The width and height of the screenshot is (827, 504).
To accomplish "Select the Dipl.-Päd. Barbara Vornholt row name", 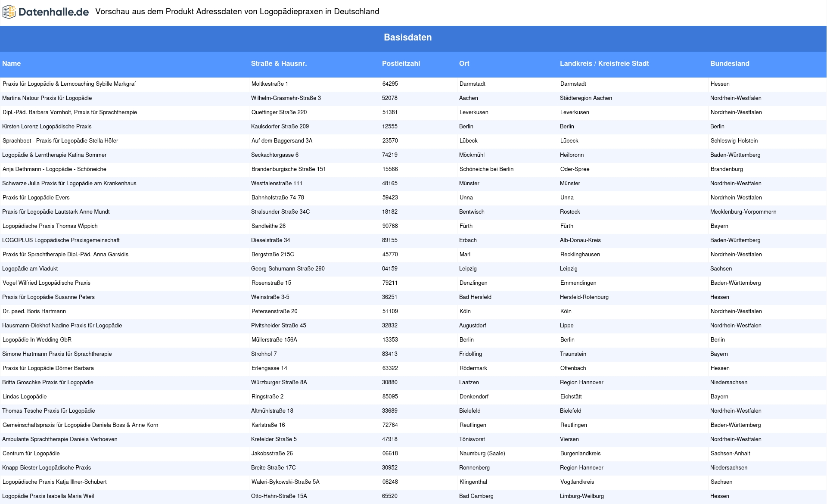I will tap(70, 112).
